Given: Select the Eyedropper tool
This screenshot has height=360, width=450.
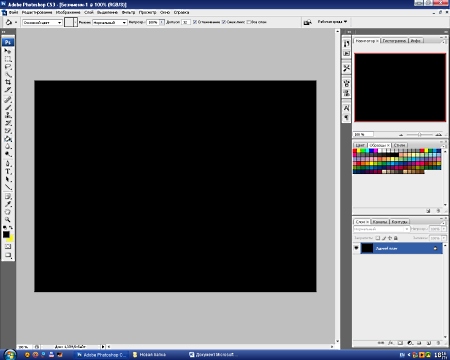Looking at the screenshot, I should 8,204.
